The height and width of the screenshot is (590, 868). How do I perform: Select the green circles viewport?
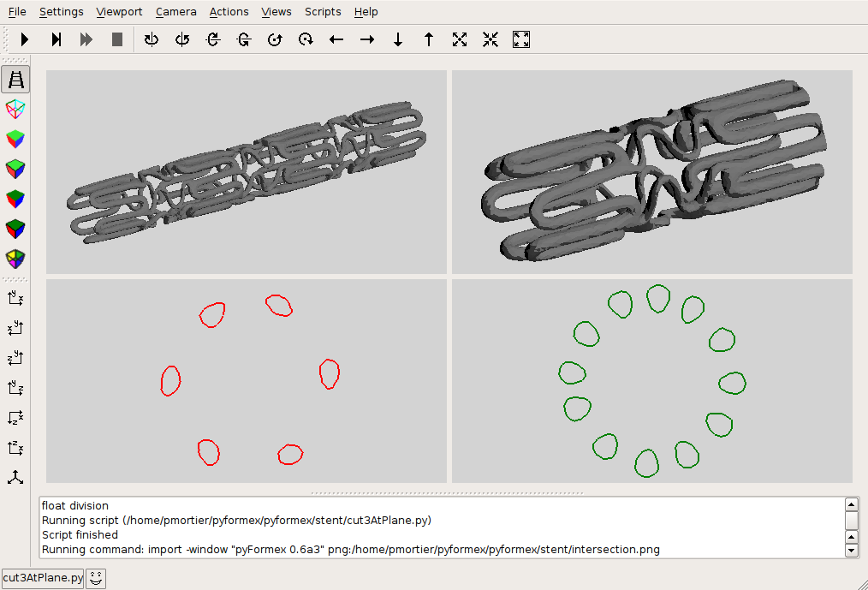(651, 381)
